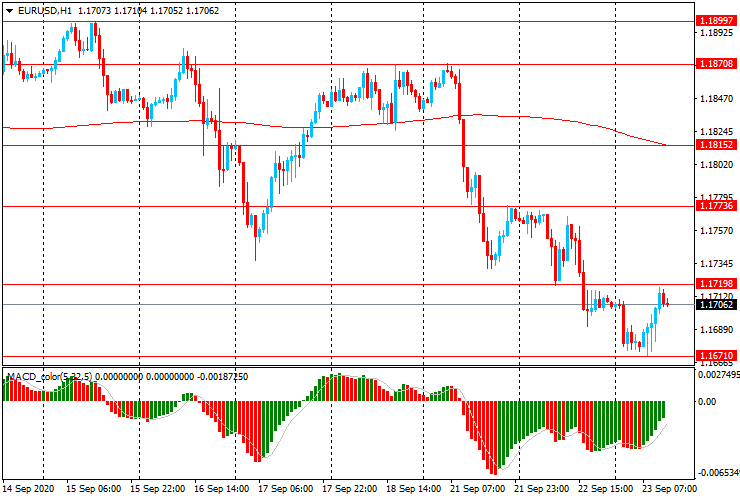Select the MACD scale value -0.006534
740x500 pixels.
[x=719, y=473]
